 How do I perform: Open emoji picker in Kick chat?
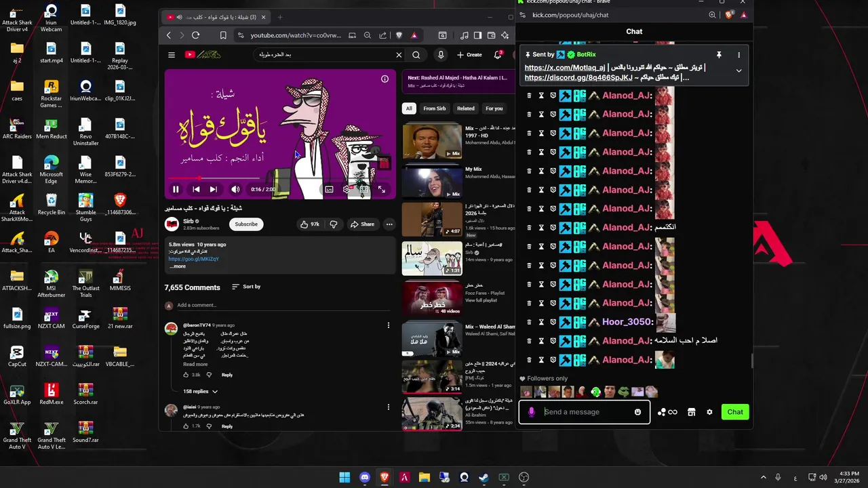[x=637, y=412]
